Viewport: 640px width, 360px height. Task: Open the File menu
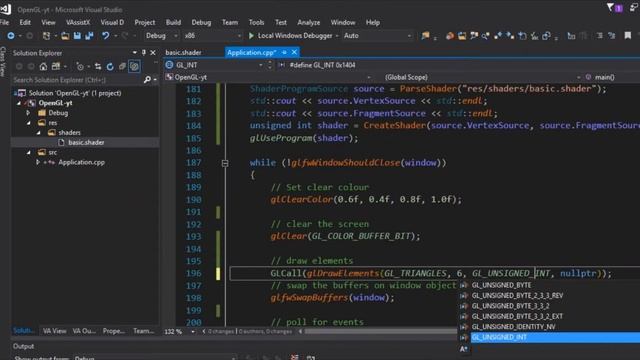point(5,22)
